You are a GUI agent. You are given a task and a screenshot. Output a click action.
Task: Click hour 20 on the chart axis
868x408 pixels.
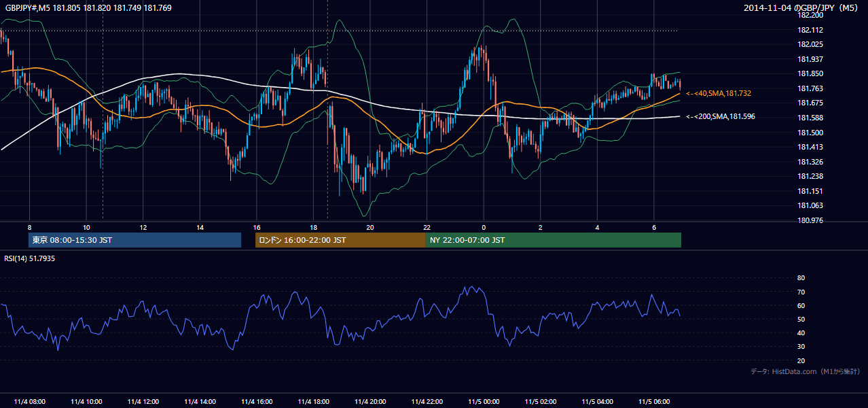[370, 227]
